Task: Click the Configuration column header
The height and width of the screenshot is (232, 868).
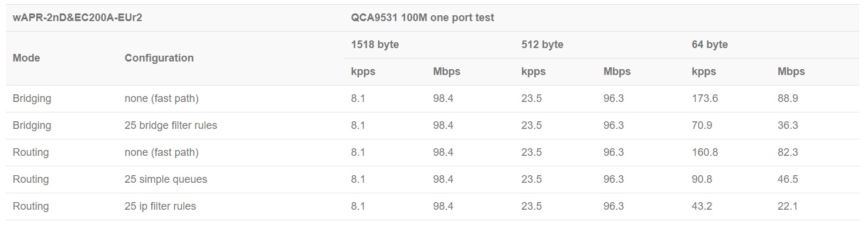Action: tap(159, 58)
